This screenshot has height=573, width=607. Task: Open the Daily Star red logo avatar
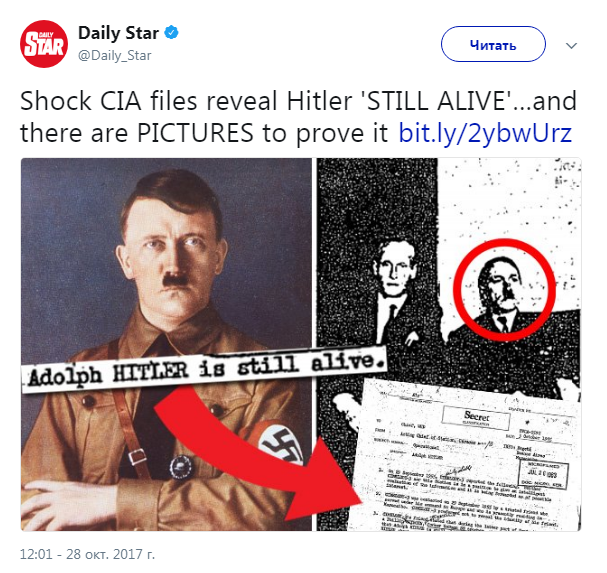tap(44, 44)
